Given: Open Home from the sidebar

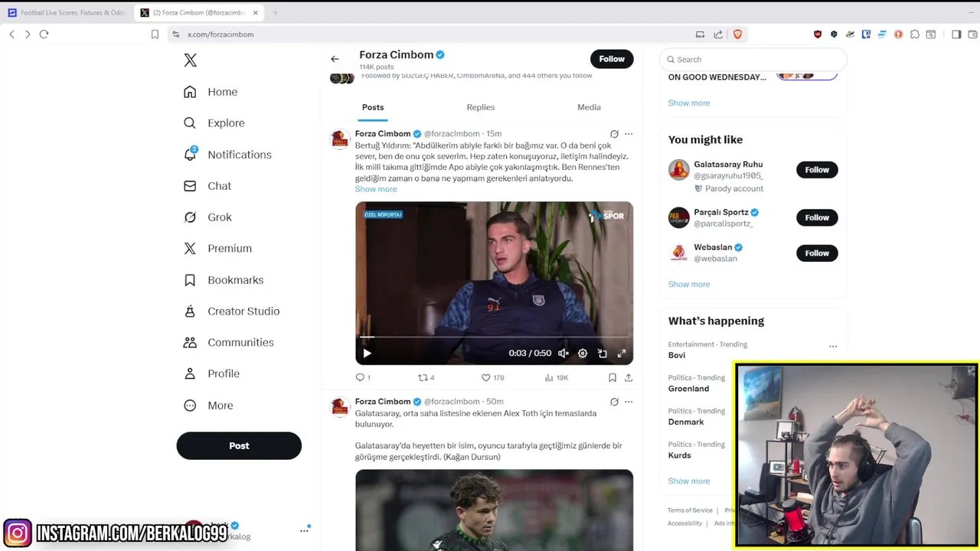Looking at the screenshot, I should [211, 92].
